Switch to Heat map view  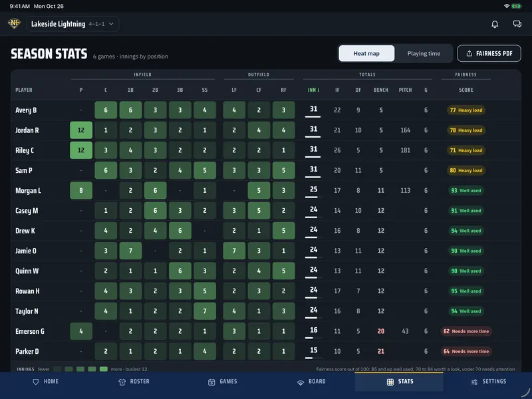click(366, 53)
